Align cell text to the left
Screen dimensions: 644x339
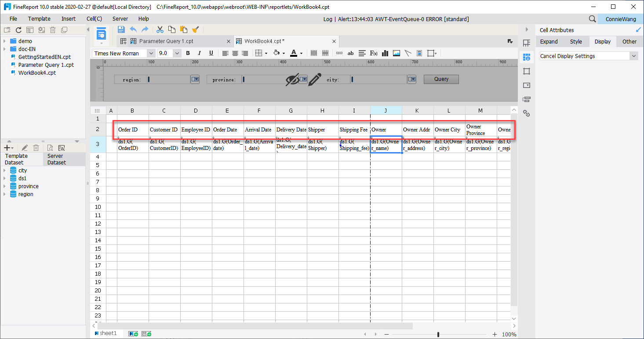[x=226, y=53]
